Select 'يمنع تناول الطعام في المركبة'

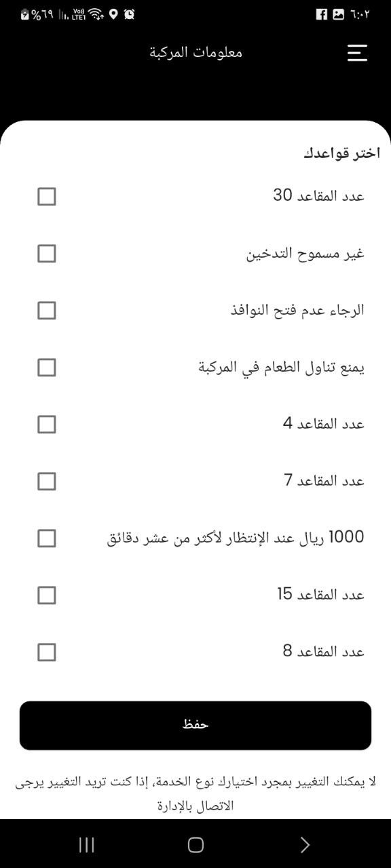coord(46,368)
